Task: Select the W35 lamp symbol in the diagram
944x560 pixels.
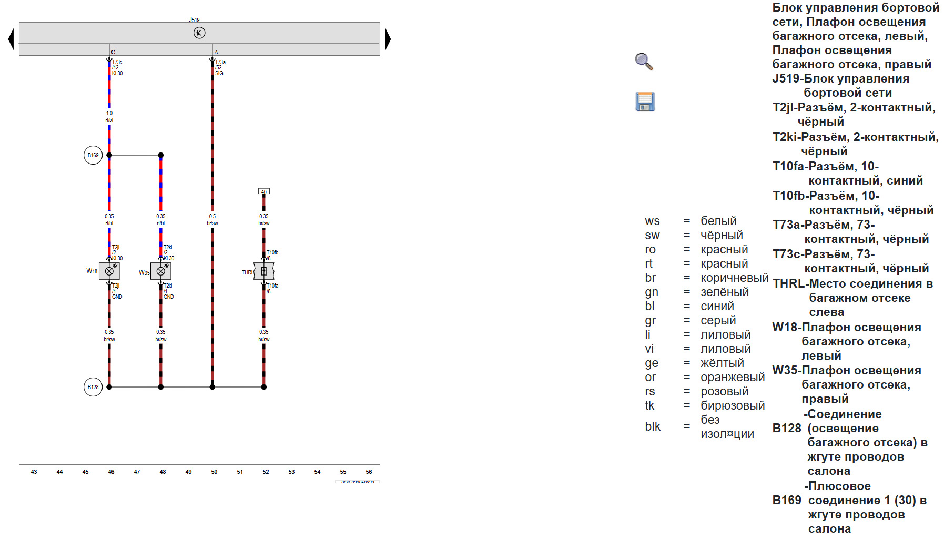Action: tap(161, 271)
